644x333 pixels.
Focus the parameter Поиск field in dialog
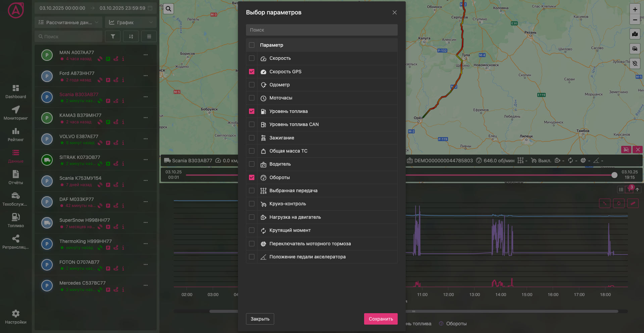point(321,30)
